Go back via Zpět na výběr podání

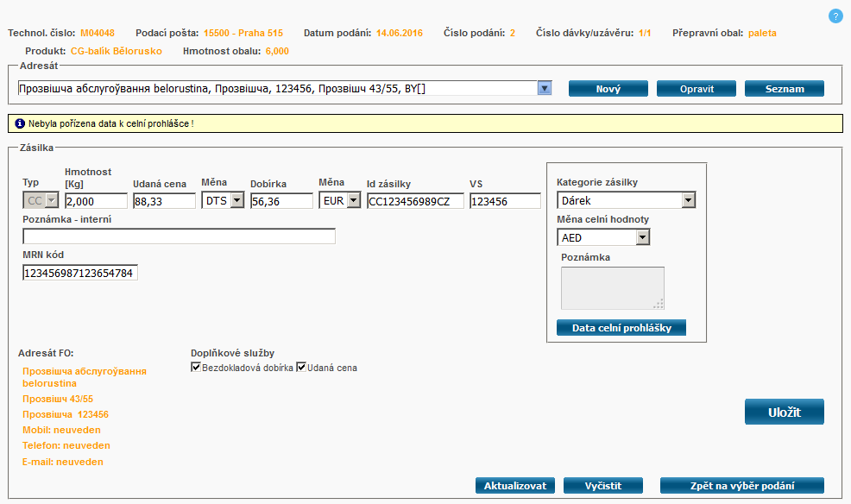pyautogui.click(x=741, y=486)
